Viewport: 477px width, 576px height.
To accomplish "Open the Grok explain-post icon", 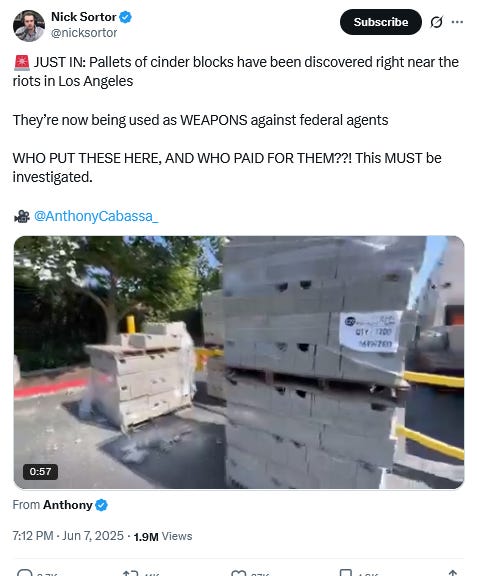I will [436, 22].
